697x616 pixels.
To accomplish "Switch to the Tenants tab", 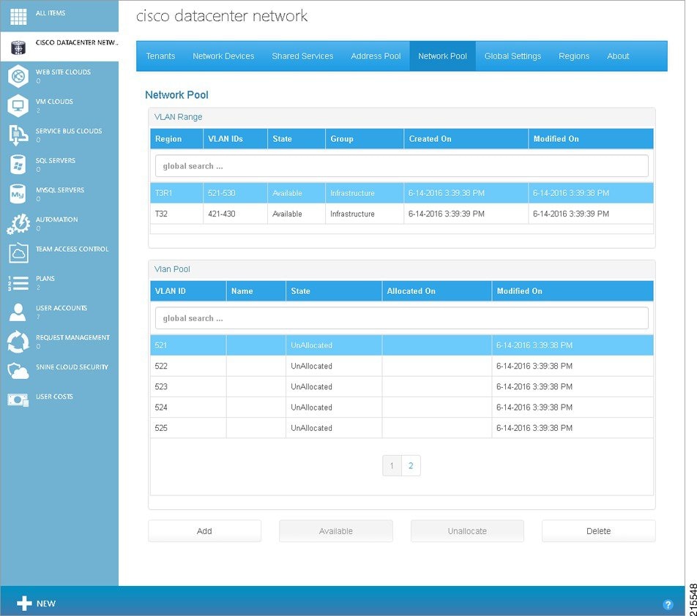I will click(x=160, y=56).
